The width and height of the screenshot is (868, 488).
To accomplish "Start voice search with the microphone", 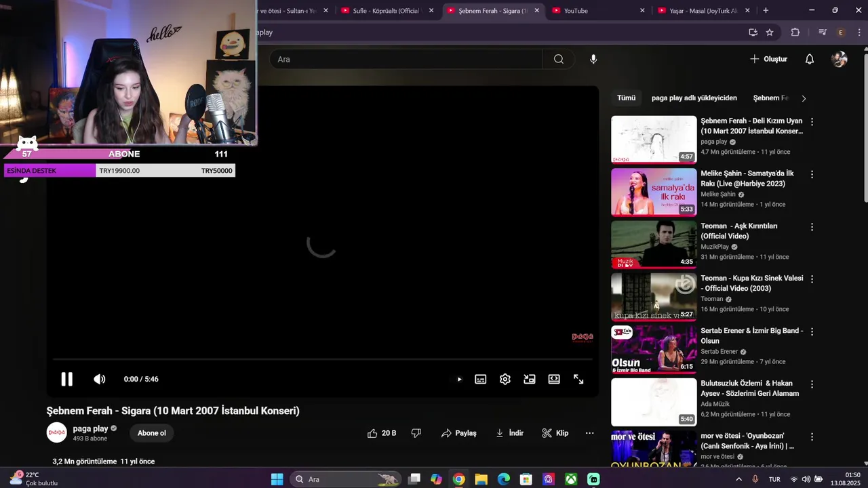I will click(593, 59).
